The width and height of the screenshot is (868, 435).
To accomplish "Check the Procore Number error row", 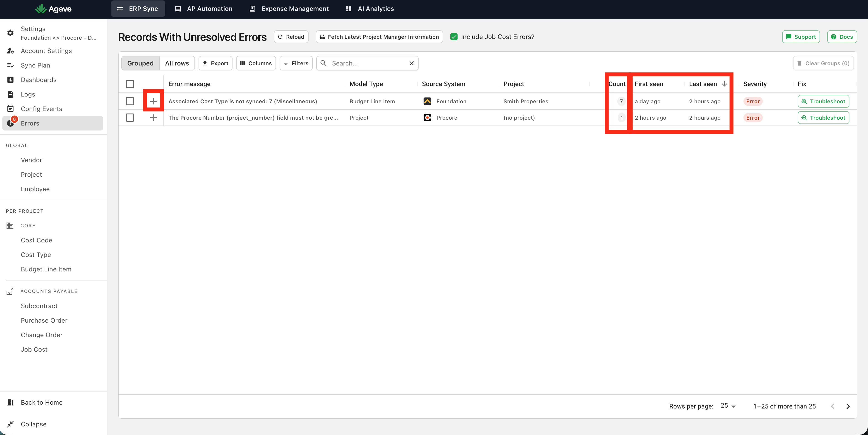I will tap(130, 118).
